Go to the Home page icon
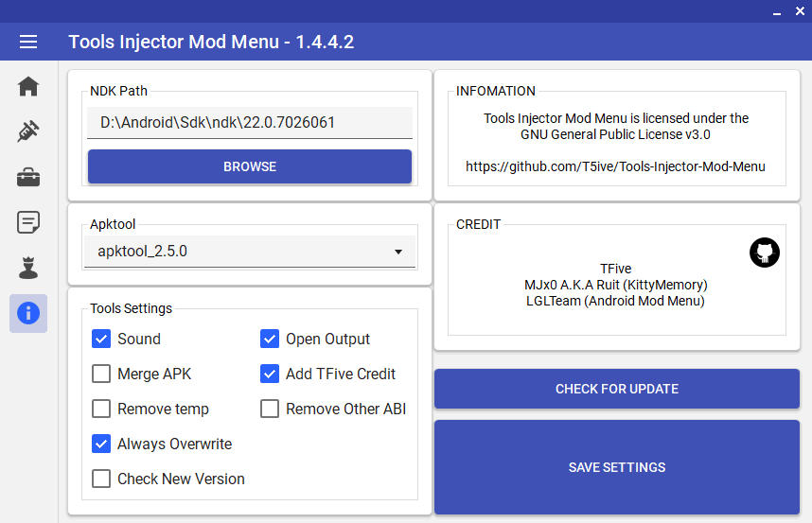The width and height of the screenshot is (812, 523). [28, 86]
